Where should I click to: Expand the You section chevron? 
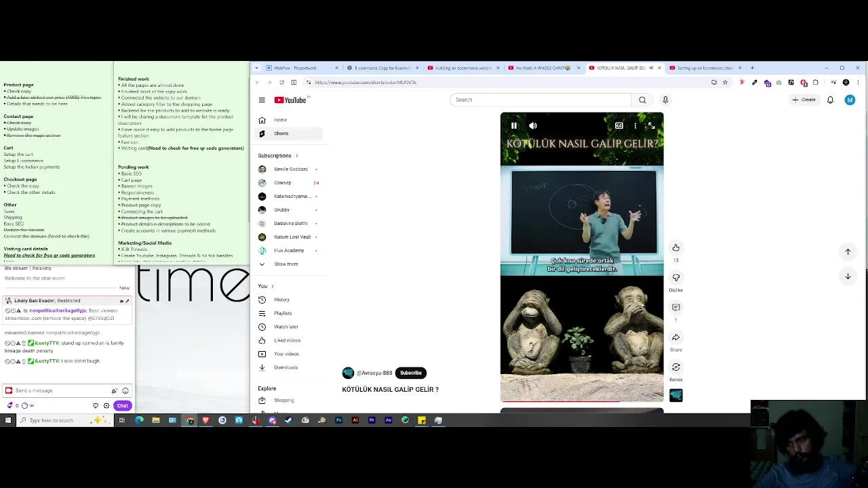click(273, 286)
